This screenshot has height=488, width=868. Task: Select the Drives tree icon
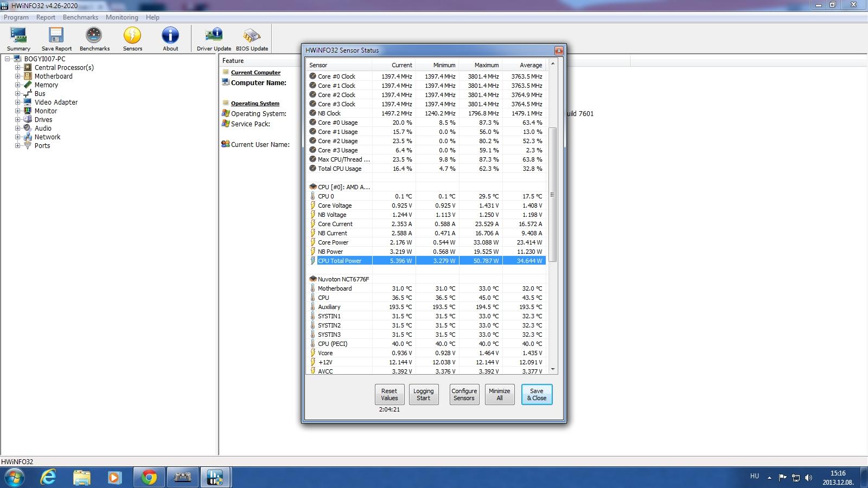28,120
